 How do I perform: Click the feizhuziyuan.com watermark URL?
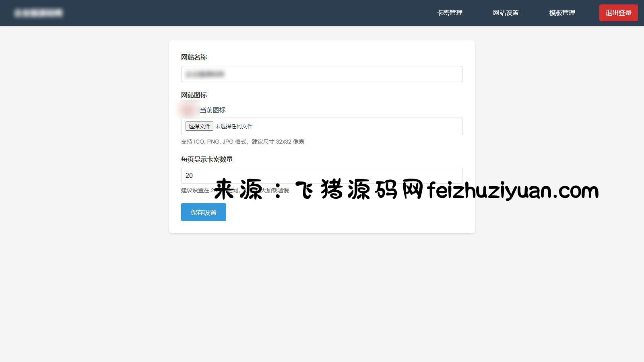coord(513,190)
